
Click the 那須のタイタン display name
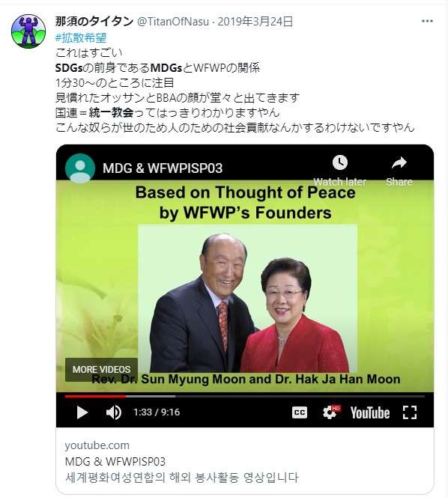click(94, 22)
